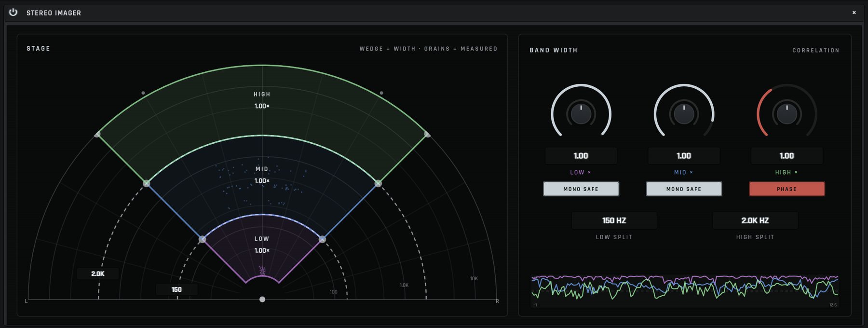Toggle the Stereo Imager power icon

[x=13, y=12]
